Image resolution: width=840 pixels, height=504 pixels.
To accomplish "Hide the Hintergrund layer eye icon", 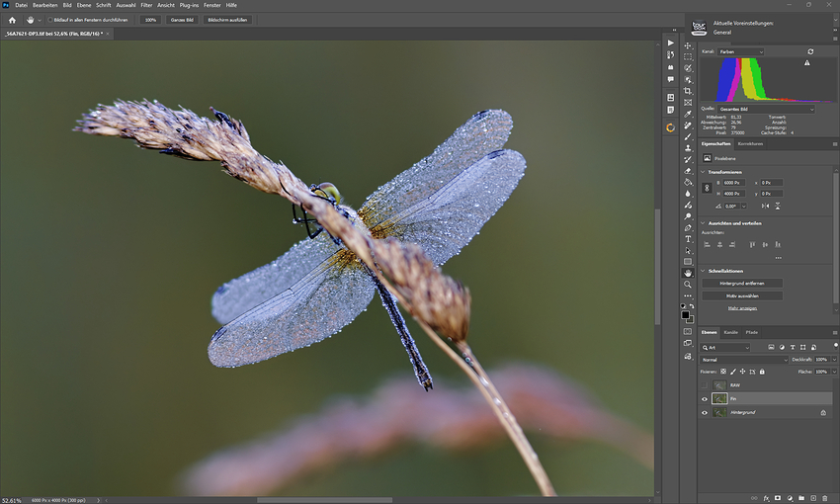I will pos(705,412).
